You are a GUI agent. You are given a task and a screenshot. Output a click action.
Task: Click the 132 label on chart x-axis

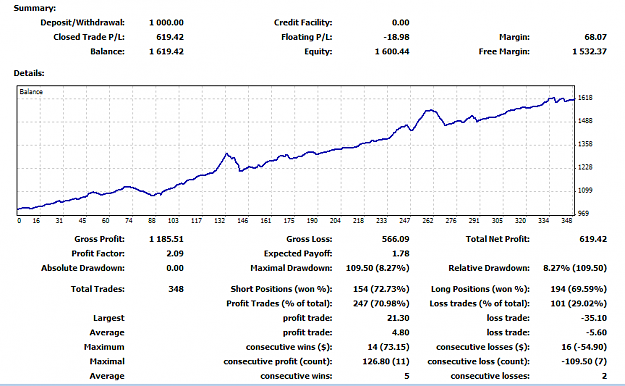point(220,221)
